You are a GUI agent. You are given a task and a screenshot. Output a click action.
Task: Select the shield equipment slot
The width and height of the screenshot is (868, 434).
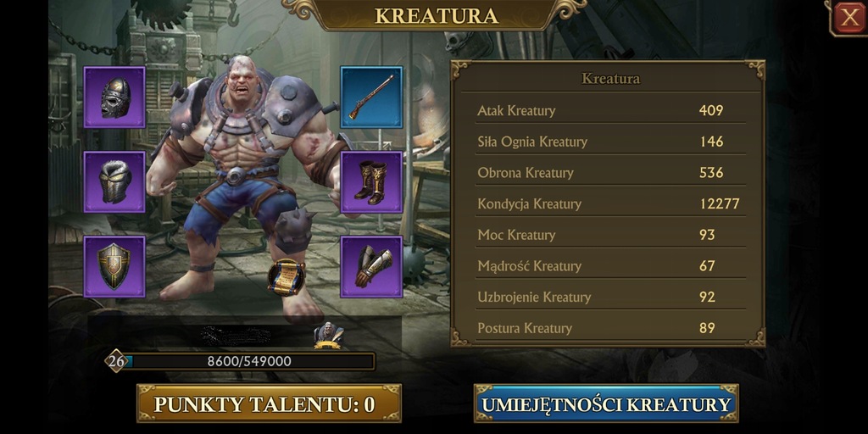114,267
